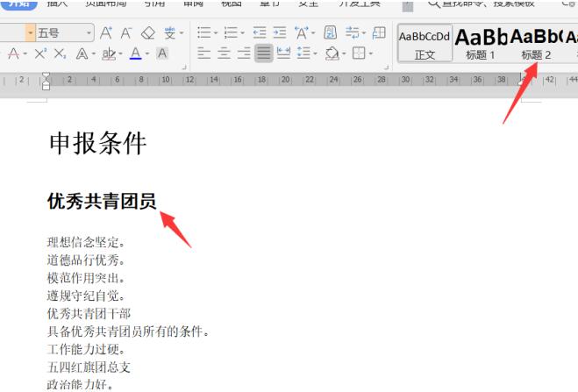Click the show/hide paragraph marks icon
Screen dimensions: 578x392
pos(353,32)
